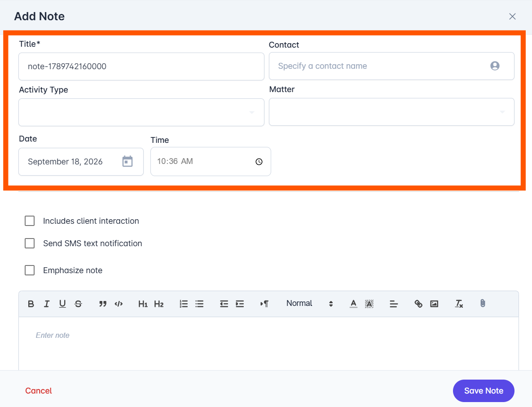Insert a link in the note
The height and width of the screenshot is (407, 532).
418,304
